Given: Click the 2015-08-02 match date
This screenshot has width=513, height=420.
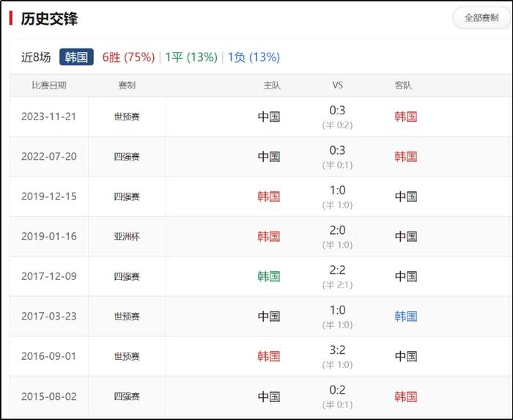Looking at the screenshot, I should coord(49,397).
